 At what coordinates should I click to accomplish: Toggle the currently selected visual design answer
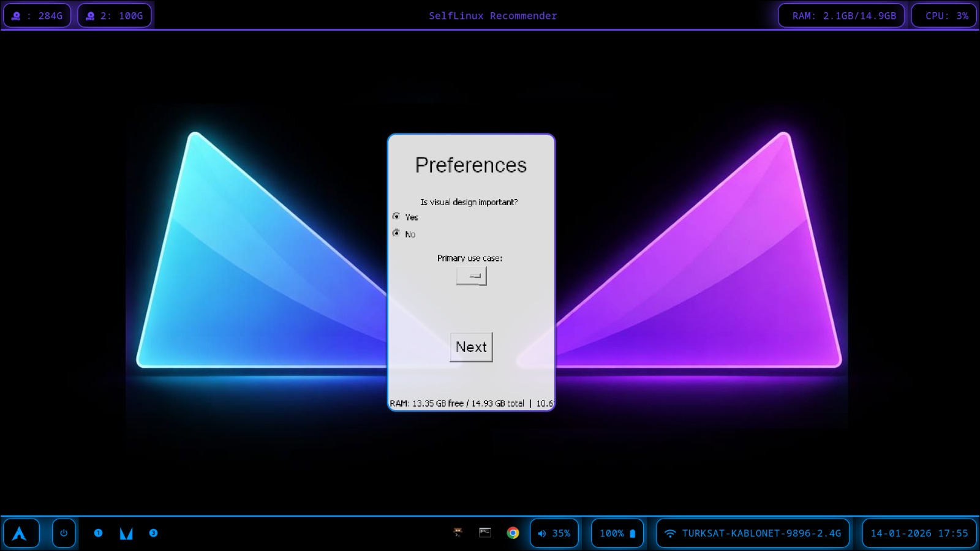point(398,217)
